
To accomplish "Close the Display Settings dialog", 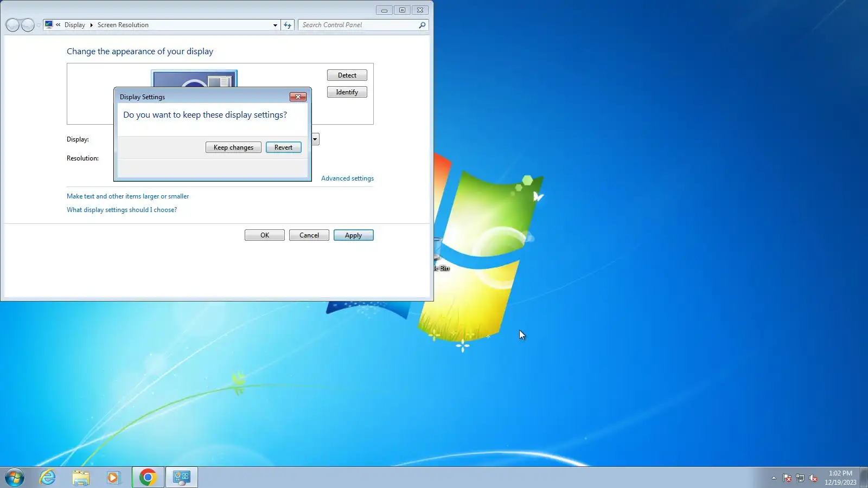I will [x=298, y=97].
